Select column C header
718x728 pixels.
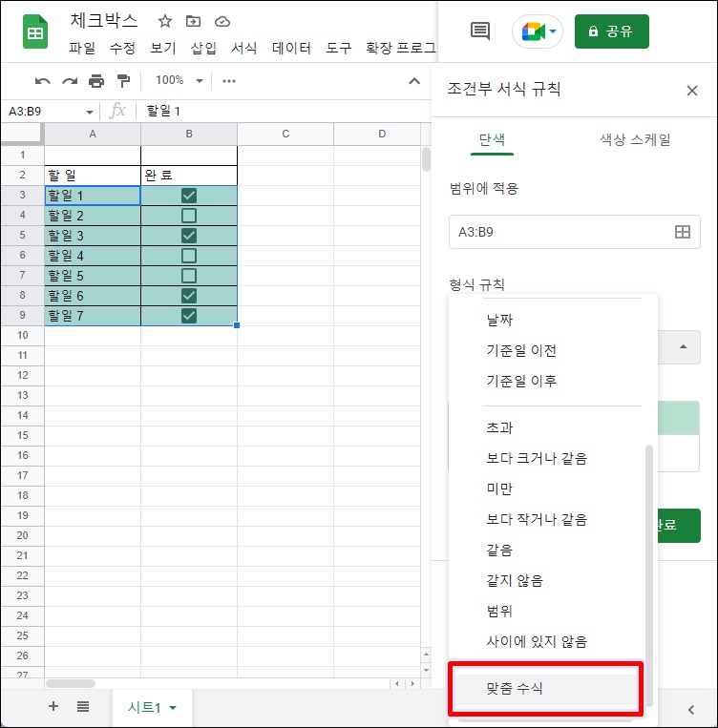[285, 134]
